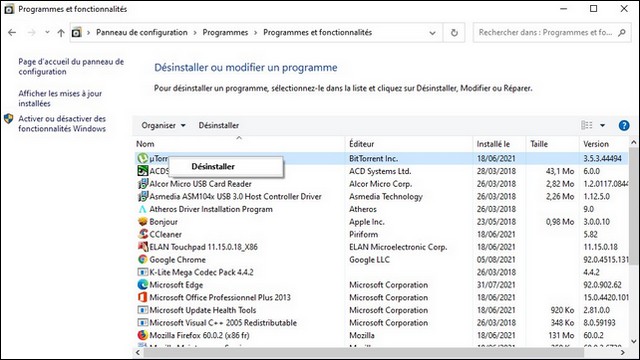The image size is (640, 360).
Task: Open Panneau de configuration breadcrumb
Action: [142, 32]
